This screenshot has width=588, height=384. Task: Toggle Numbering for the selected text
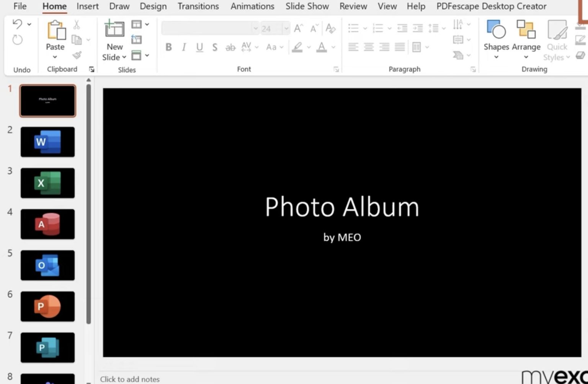coord(377,28)
